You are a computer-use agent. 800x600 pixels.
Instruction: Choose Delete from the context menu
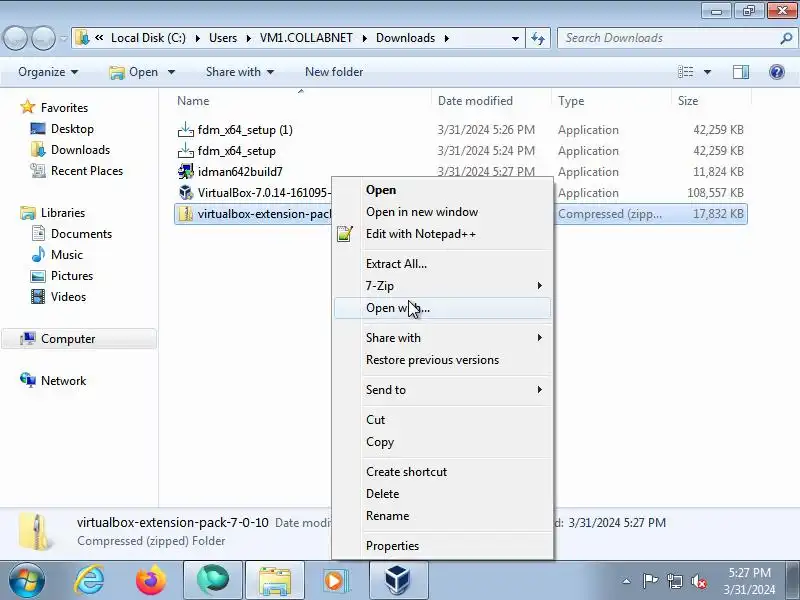point(442,494)
